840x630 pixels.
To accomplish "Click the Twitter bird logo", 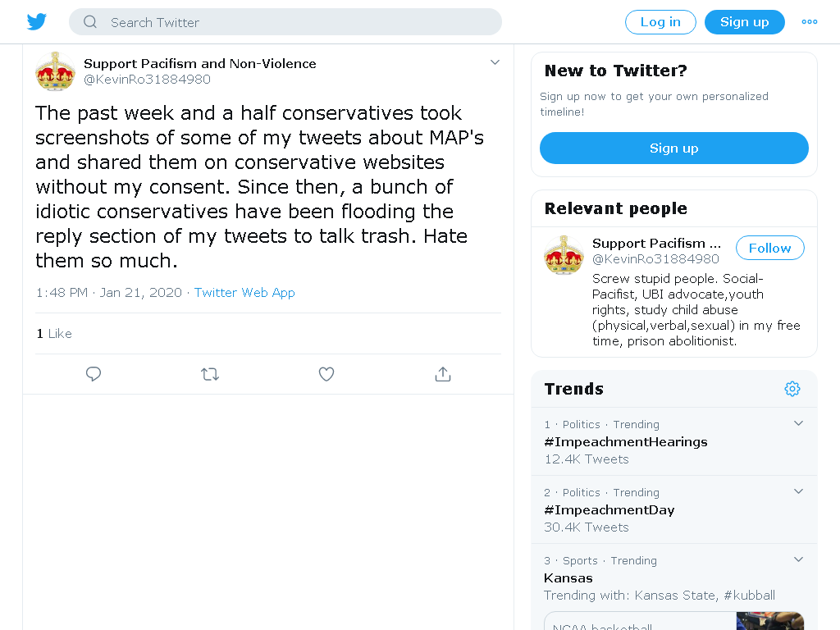I will pos(36,22).
